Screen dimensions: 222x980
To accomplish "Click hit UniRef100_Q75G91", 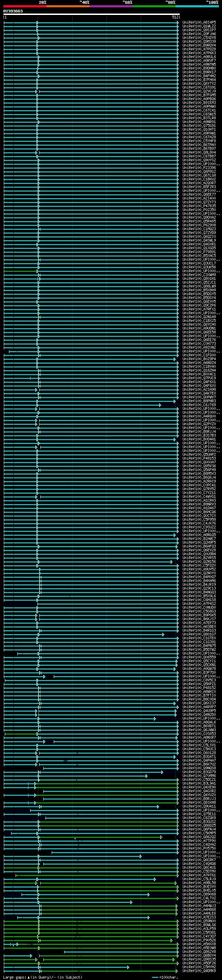I will tap(199, 125).
